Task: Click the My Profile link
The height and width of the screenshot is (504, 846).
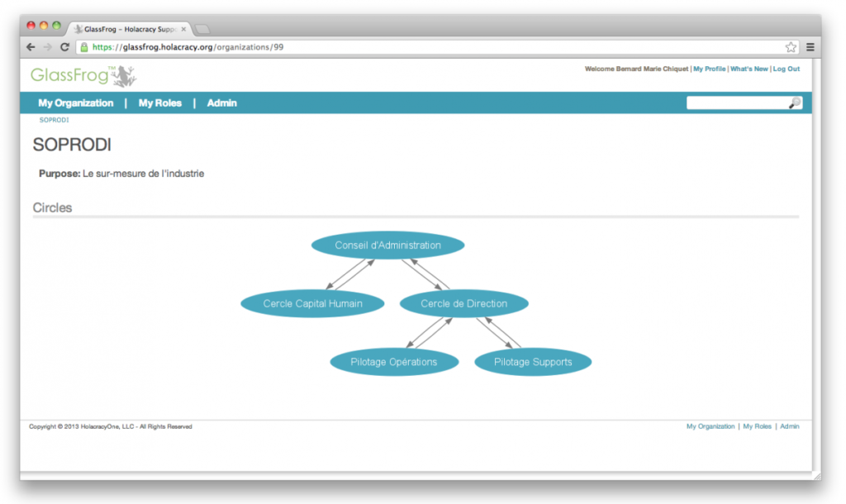Action: 709,69
